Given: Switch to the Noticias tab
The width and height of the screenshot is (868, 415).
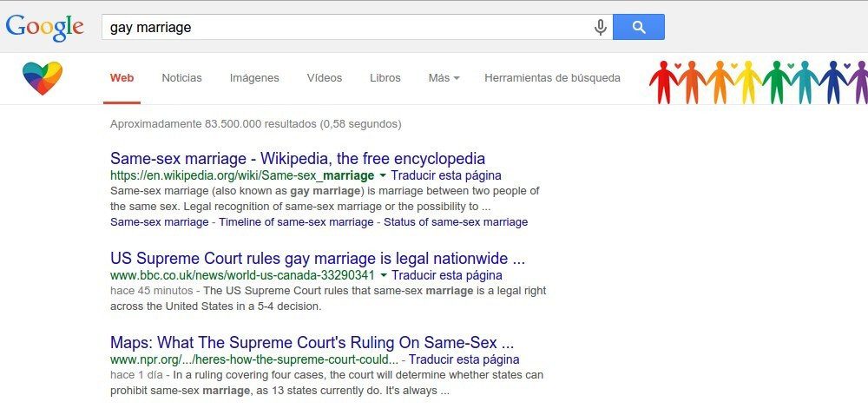Looking at the screenshot, I should [x=181, y=78].
